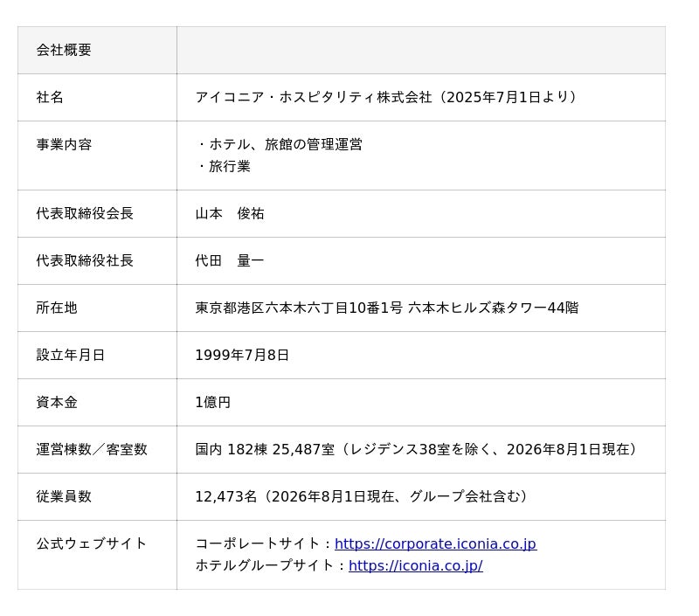Image resolution: width=699 pixels, height=616 pixels.
Task: Click the 代表取締役社長 label
Action: 85,260
